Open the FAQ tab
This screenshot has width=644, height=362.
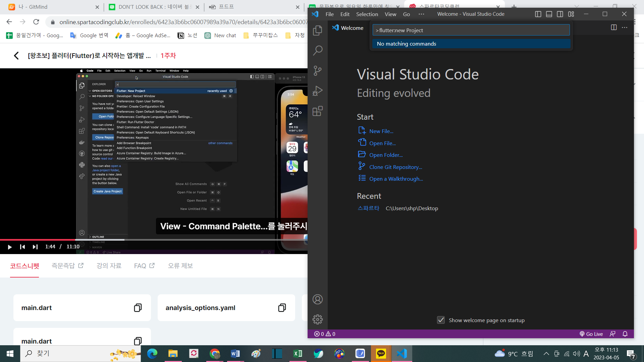coord(144,266)
